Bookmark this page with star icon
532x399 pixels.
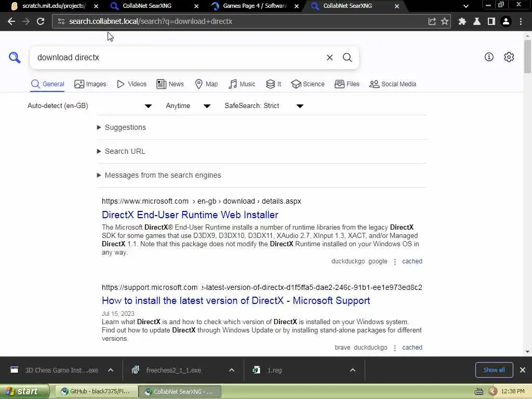(445, 21)
